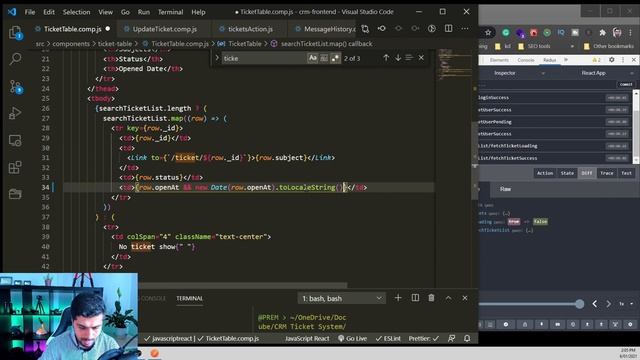
Task: Open the Search view in activity bar
Action: (15, 59)
